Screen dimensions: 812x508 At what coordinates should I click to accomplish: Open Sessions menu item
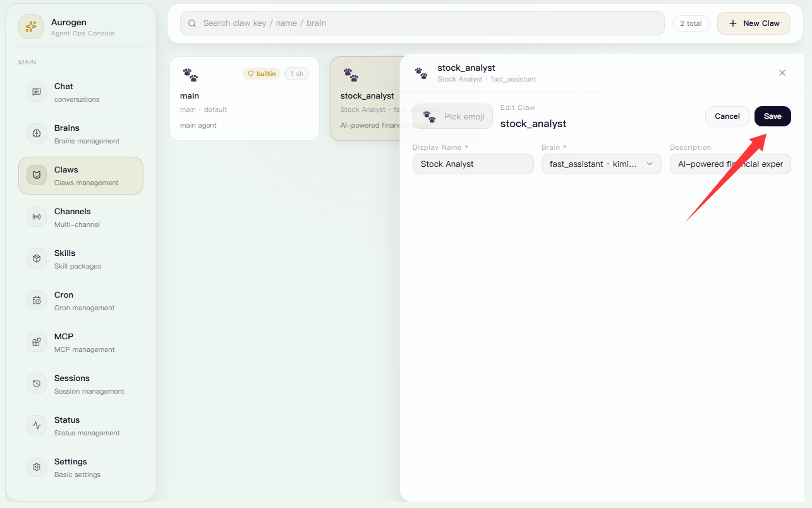coord(81,384)
